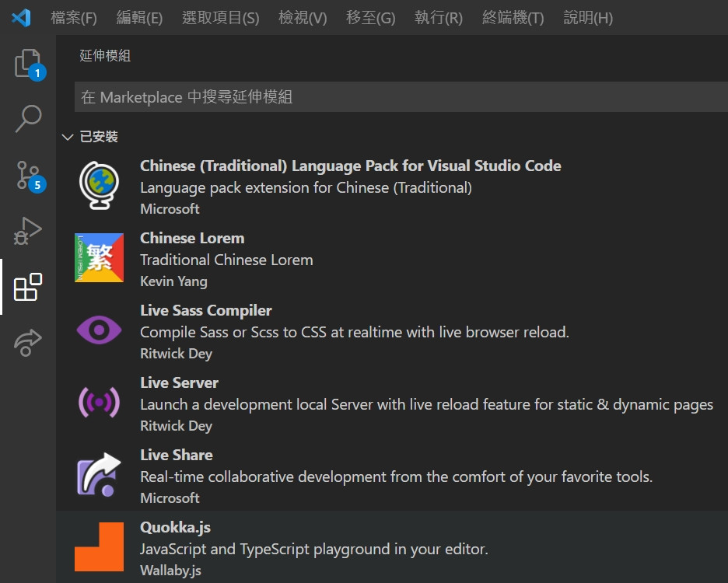Click publisher name Kevin Yang
Image resolution: width=728 pixels, height=583 pixels.
173,281
